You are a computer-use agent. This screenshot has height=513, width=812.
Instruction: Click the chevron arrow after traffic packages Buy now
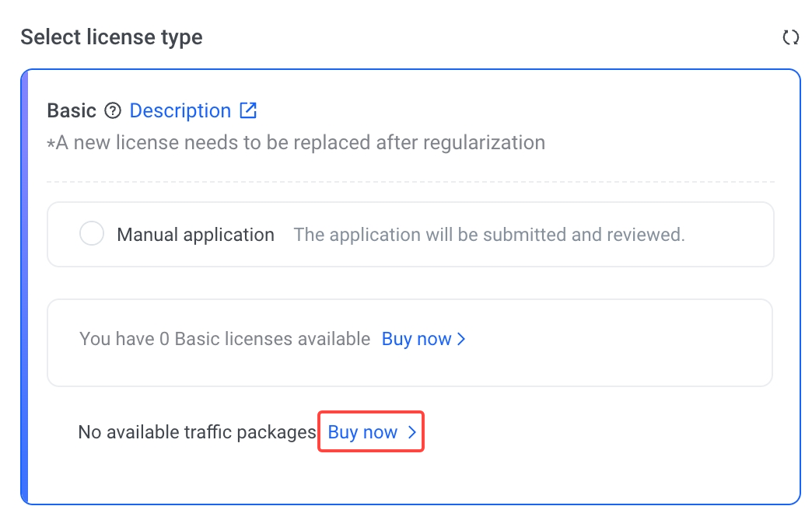412,433
